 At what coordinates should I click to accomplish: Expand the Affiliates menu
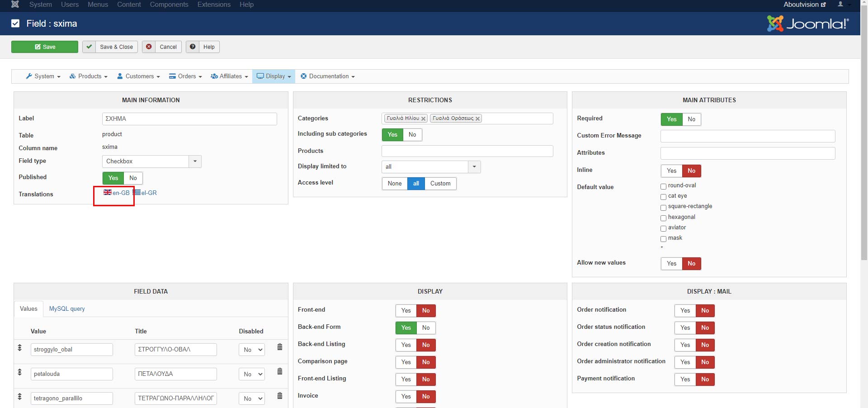pos(229,76)
